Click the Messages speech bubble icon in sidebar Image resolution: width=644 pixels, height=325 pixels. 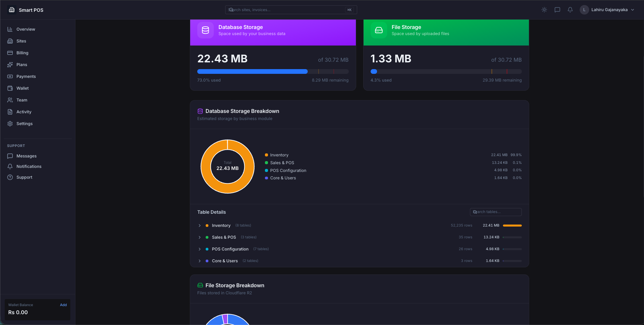pyautogui.click(x=10, y=156)
